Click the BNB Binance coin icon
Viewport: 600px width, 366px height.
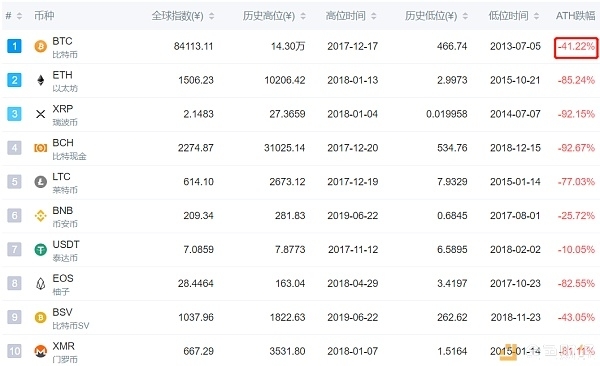41,216
